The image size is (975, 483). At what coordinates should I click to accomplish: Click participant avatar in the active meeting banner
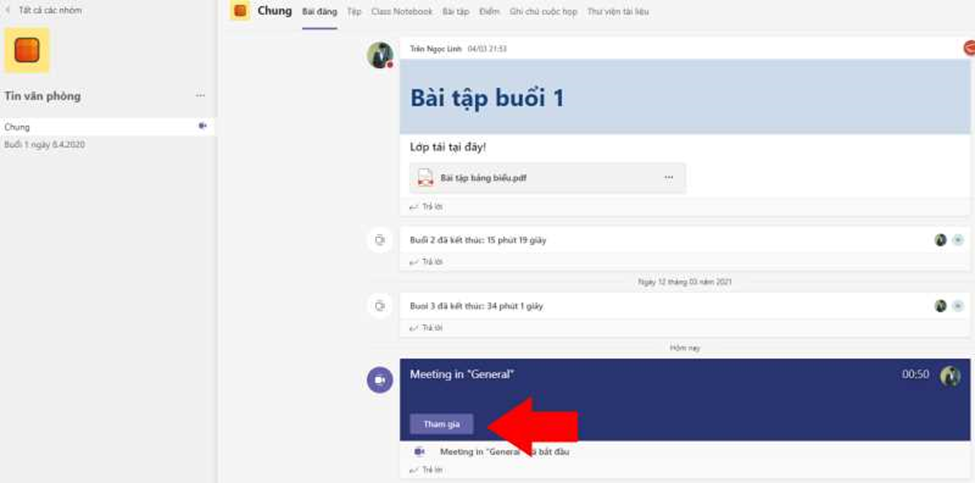pyautogui.click(x=950, y=375)
